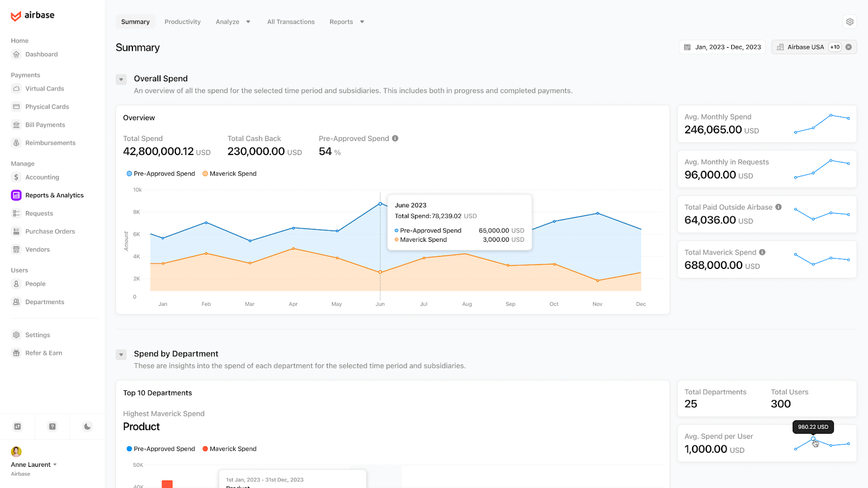868x488 pixels.
Task: Collapse the Spend by Department section
Action: (x=121, y=355)
